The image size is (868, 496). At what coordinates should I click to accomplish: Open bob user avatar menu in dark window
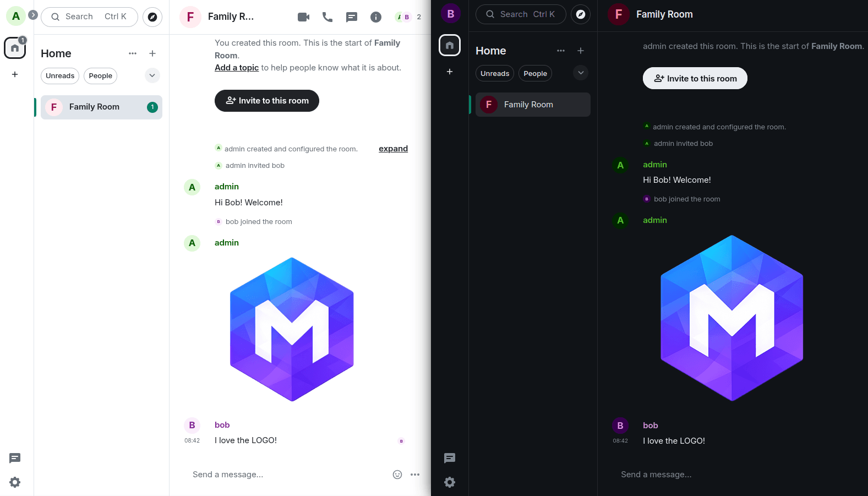click(x=451, y=14)
